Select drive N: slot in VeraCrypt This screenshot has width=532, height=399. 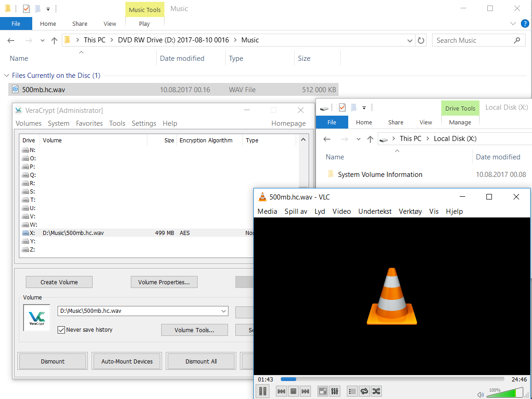(x=29, y=150)
